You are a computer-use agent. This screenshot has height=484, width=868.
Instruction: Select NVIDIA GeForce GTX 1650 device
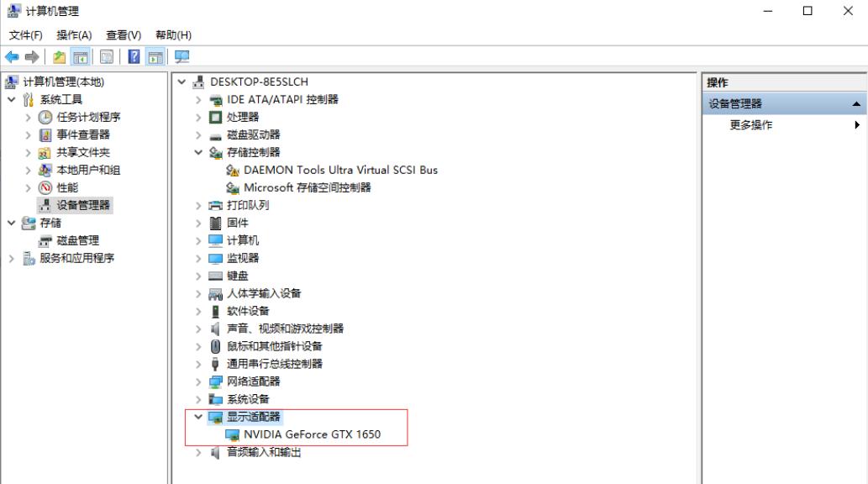(x=313, y=434)
